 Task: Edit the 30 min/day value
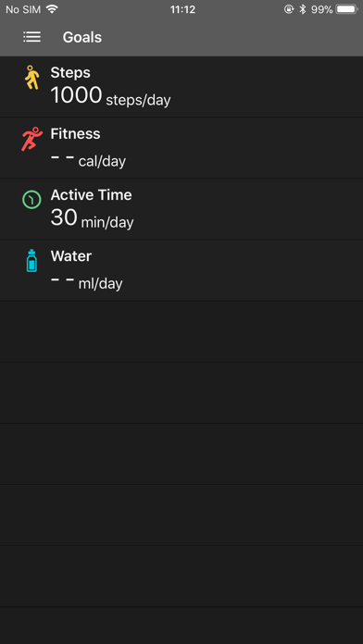(x=92, y=218)
